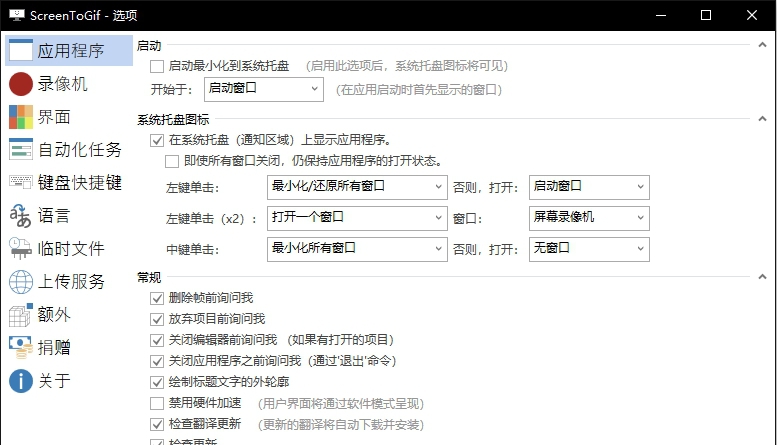Click the 左键单击 (x2) label text
This screenshot has height=445, width=777.
coord(211,219)
